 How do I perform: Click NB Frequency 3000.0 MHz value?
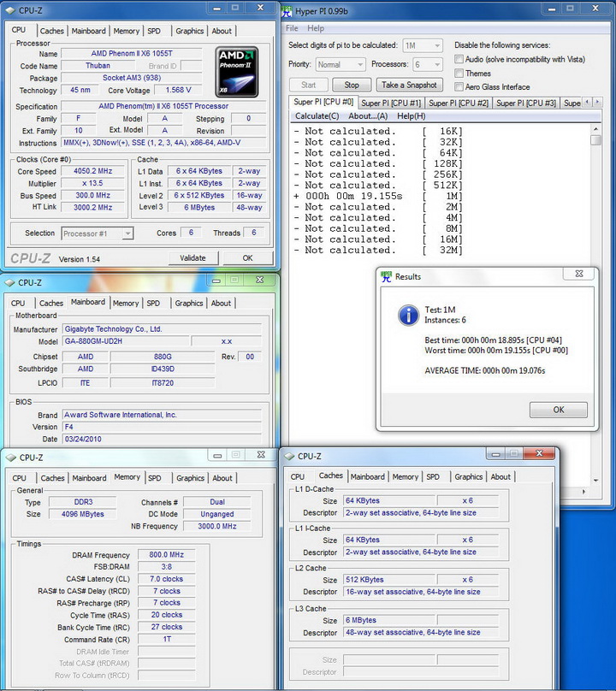[217, 526]
